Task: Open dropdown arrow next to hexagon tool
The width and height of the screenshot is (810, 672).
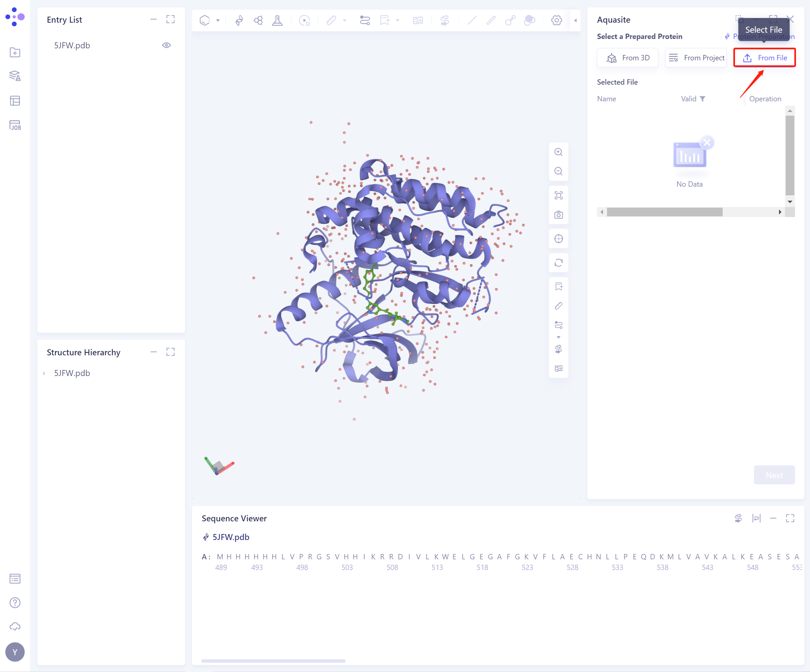Action: coord(218,20)
